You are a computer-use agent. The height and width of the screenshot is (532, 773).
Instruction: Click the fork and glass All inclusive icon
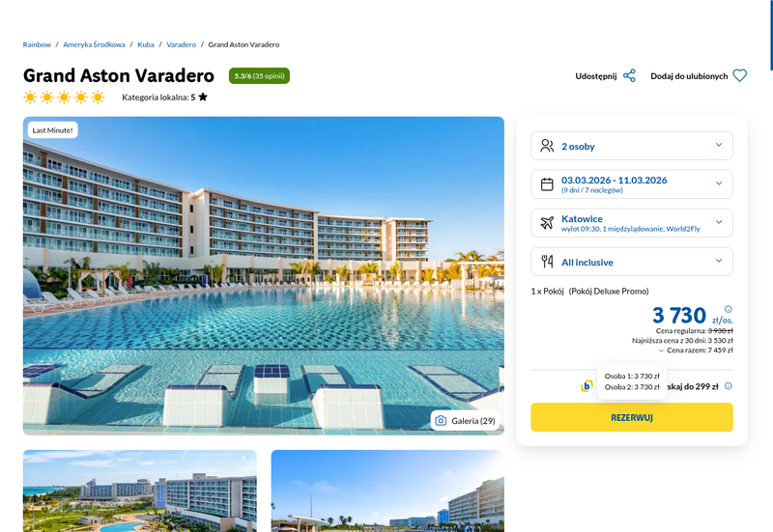pos(547,262)
